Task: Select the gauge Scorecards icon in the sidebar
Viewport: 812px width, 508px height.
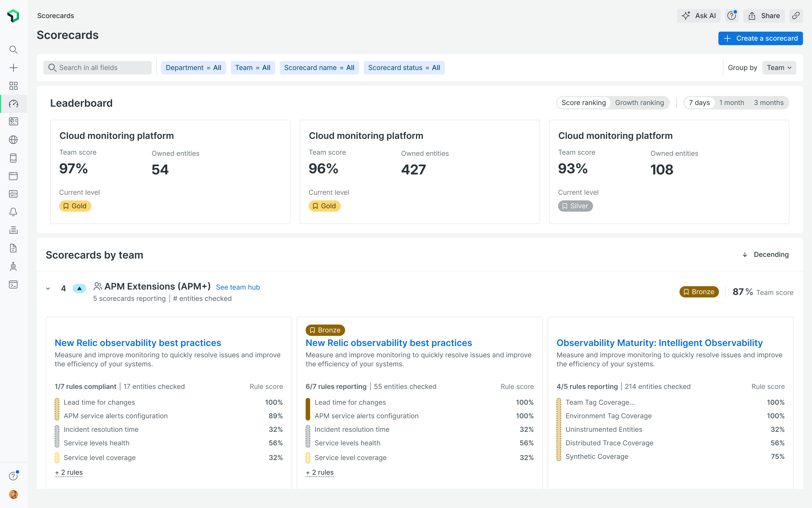Action: pos(14,104)
